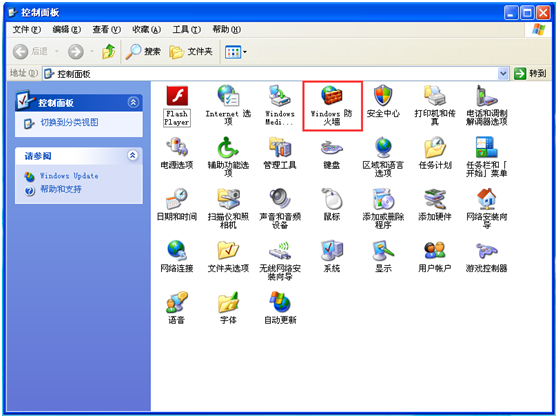Image resolution: width=558 pixels, height=418 pixels.
Task: Open Internet 选项 icon
Action: click(228, 106)
